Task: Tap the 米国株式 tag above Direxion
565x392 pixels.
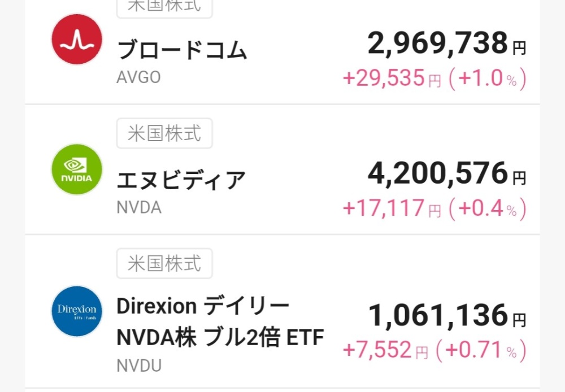Action: coord(164,263)
